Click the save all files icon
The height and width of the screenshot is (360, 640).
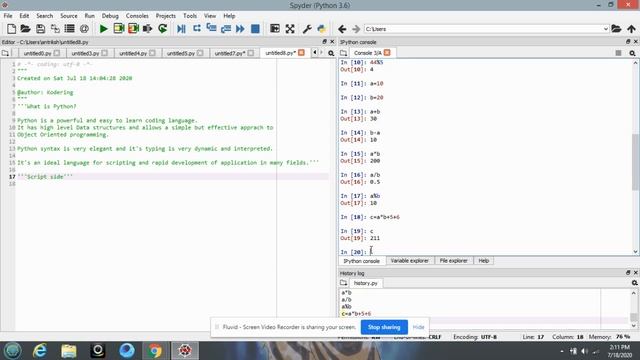click(55, 29)
